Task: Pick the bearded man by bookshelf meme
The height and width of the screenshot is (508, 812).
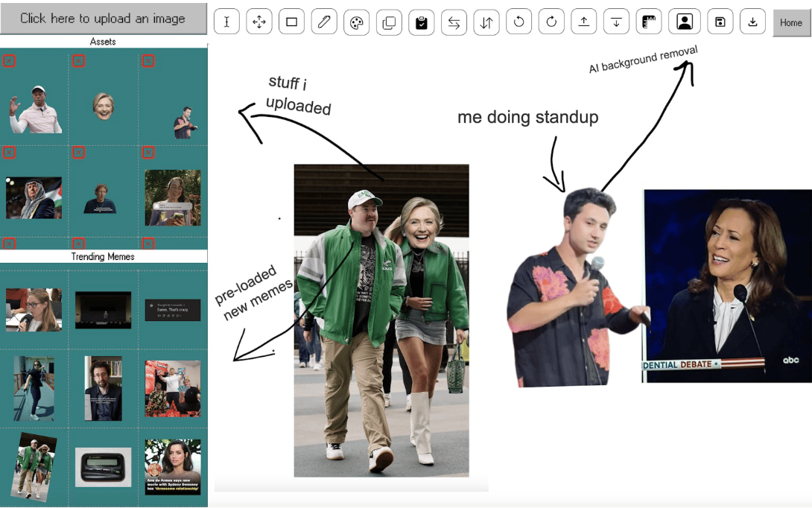Action: (104, 388)
